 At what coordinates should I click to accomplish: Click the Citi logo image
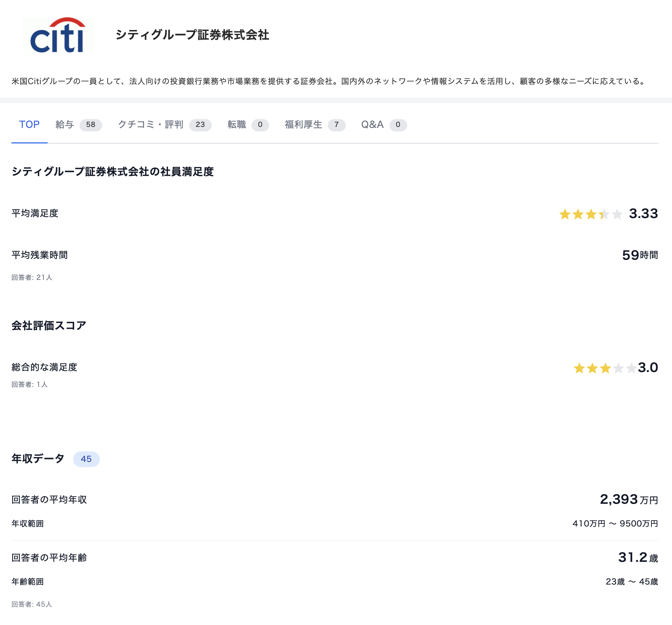click(x=58, y=35)
